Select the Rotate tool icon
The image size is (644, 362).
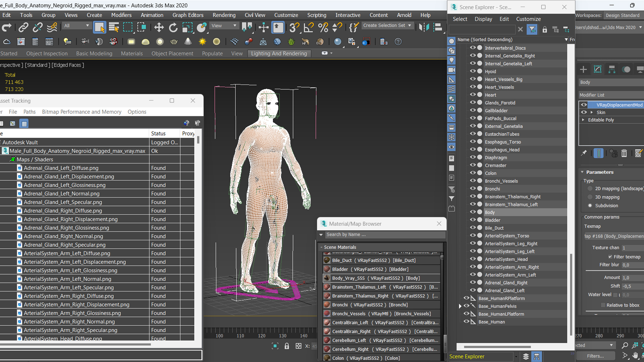click(173, 27)
